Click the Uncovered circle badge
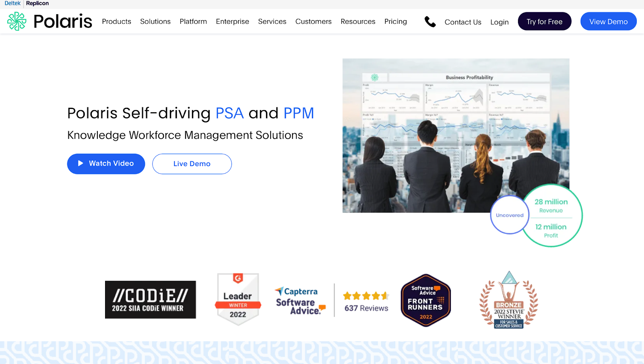Viewport: 644px width, 364px height. coord(509,215)
